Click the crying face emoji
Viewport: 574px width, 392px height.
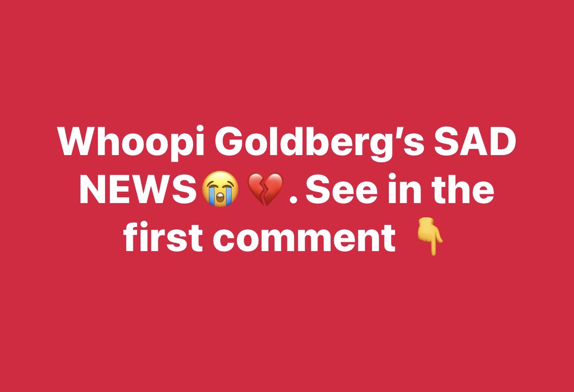(220, 189)
